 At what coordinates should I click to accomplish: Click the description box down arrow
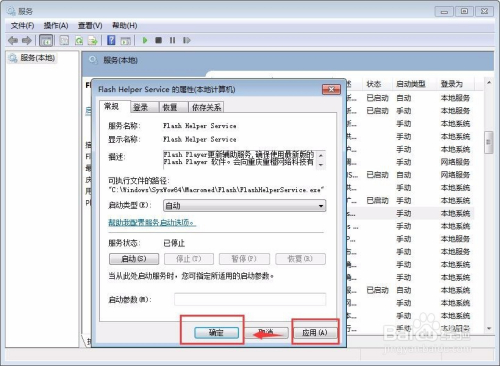pos(321,165)
